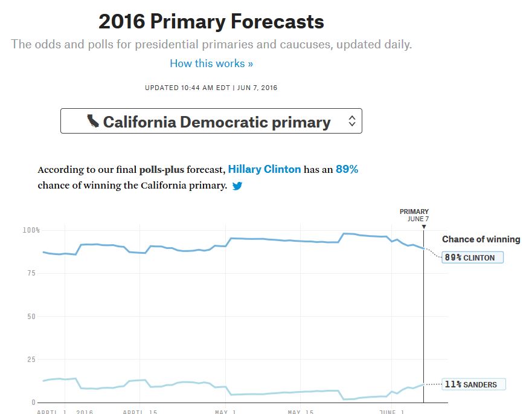Click the Twitter bird share icon
The height and width of the screenshot is (414, 532).
[x=237, y=186]
